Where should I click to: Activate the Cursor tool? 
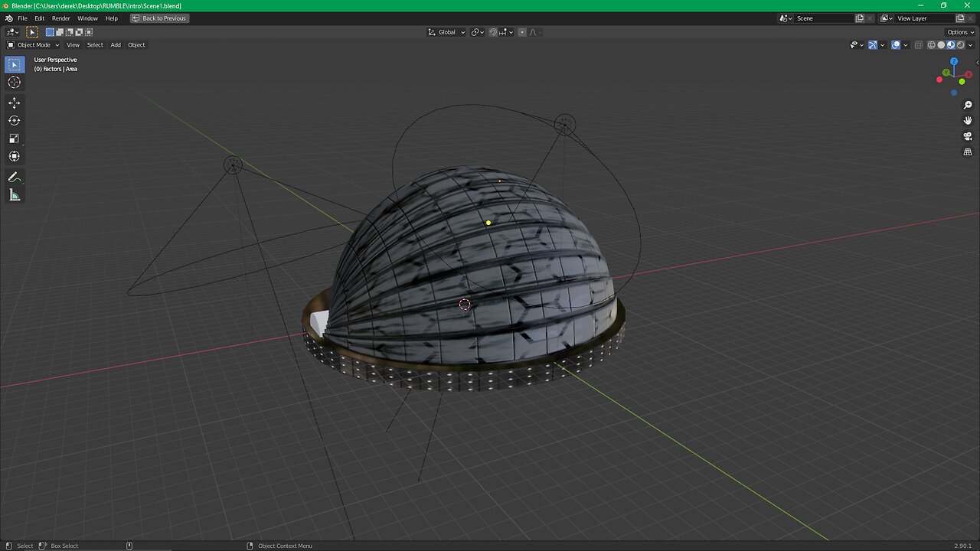15,82
